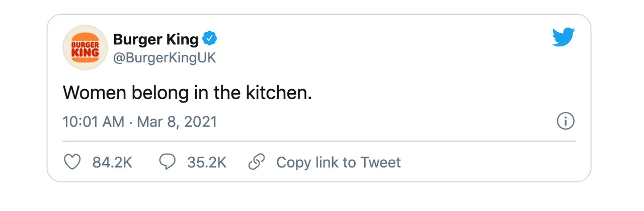Click the chain link icon
Image resolution: width=644 pixels, height=211 pixels.
(x=257, y=162)
